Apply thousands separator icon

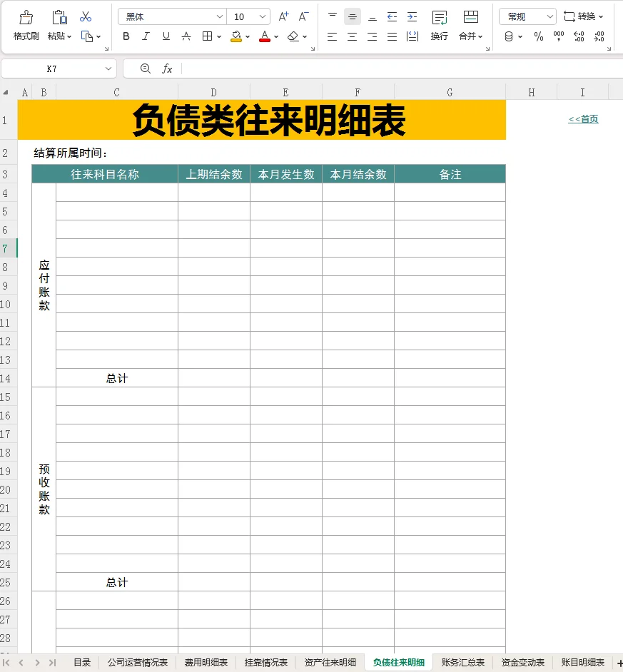coord(559,37)
